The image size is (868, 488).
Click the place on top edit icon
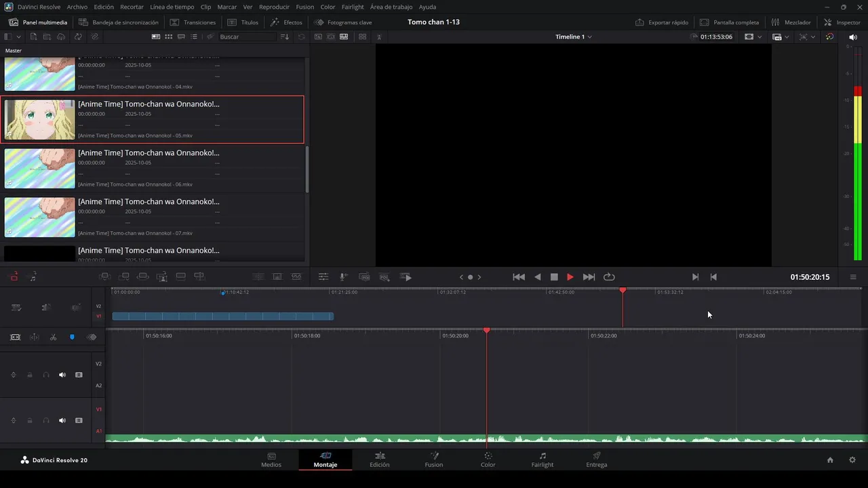[x=181, y=277]
